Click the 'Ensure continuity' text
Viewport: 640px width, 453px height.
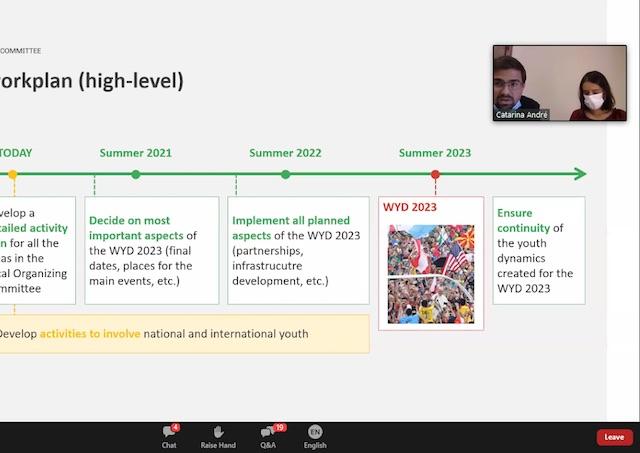524,220
